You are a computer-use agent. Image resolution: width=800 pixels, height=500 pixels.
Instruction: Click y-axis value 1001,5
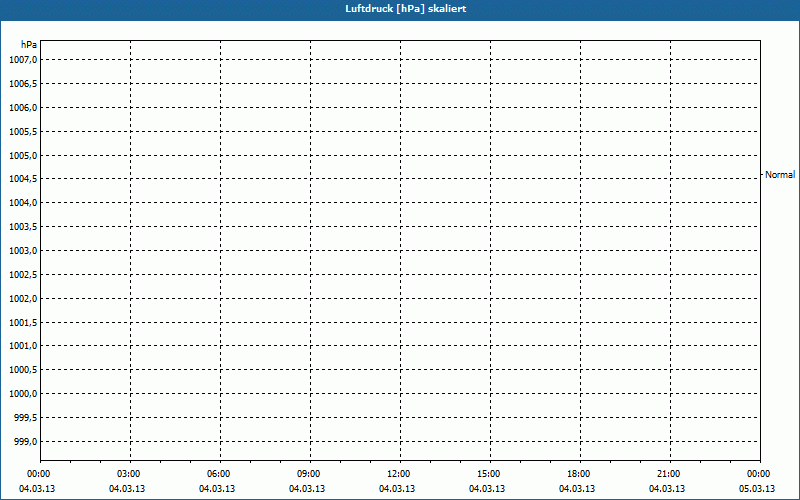(23, 322)
